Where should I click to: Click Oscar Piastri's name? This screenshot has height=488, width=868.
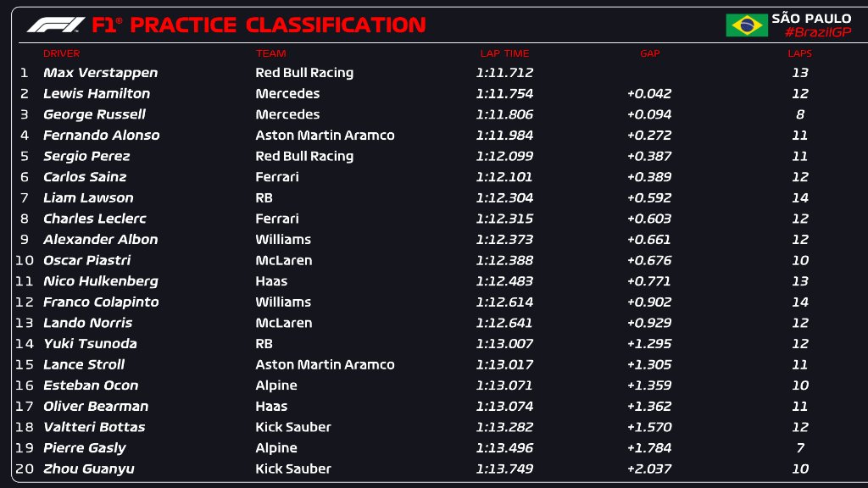[86, 261]
